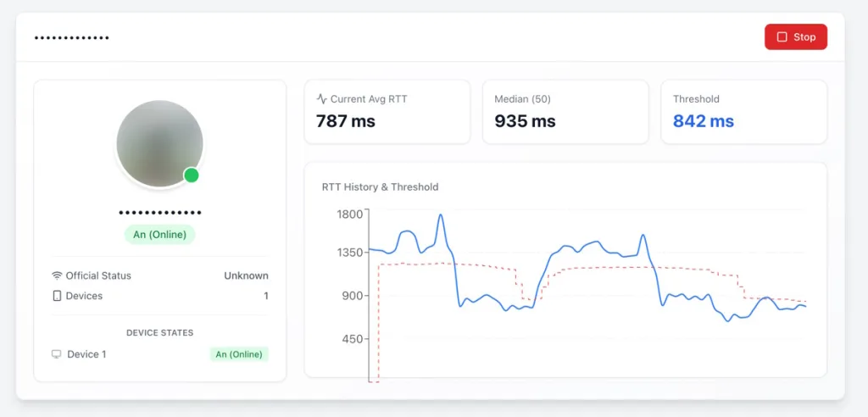The height and width of the screenshot is (417, 868).
Task: Click the blue 842 ms threshold value
Action: pyautogui.click(x=703, y=121)
